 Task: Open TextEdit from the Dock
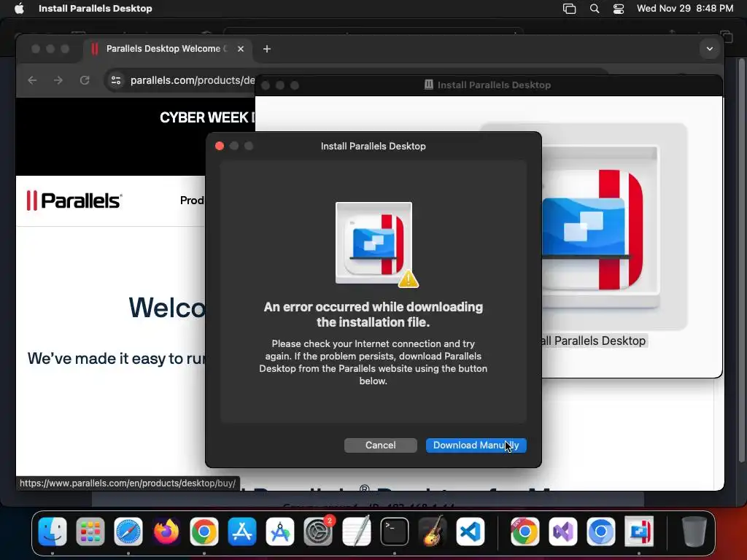(x=356, y=532)
